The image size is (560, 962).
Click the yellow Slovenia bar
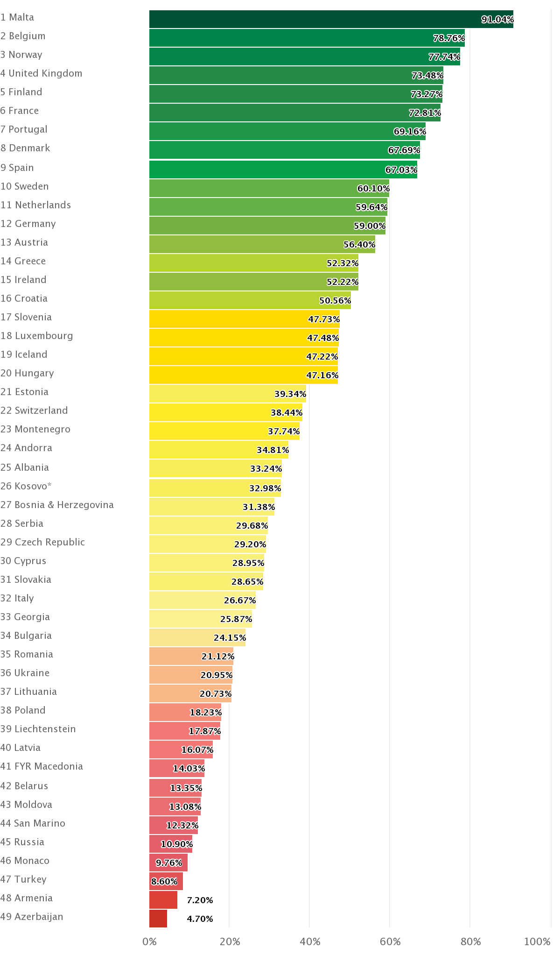click(x=245, y=319)
